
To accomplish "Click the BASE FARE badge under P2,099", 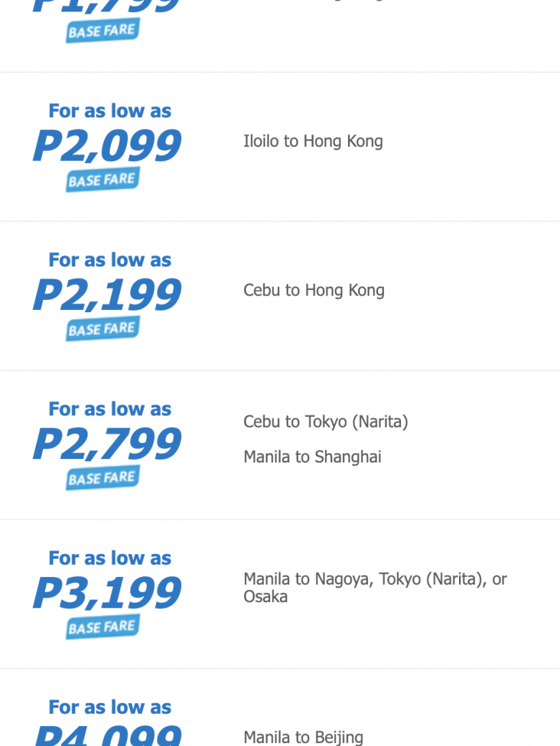I will click(x=102, y=180).
